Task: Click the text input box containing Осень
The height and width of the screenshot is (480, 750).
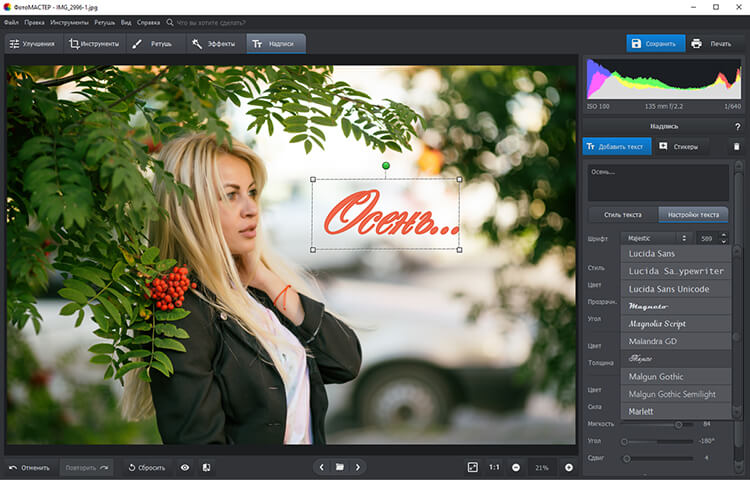Action: [x=658, y=182]
